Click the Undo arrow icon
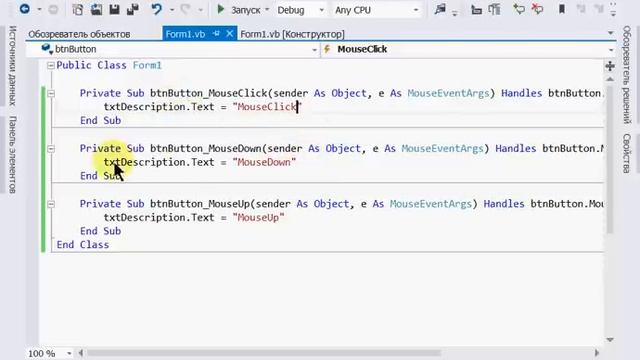 [x=156, y=9]
